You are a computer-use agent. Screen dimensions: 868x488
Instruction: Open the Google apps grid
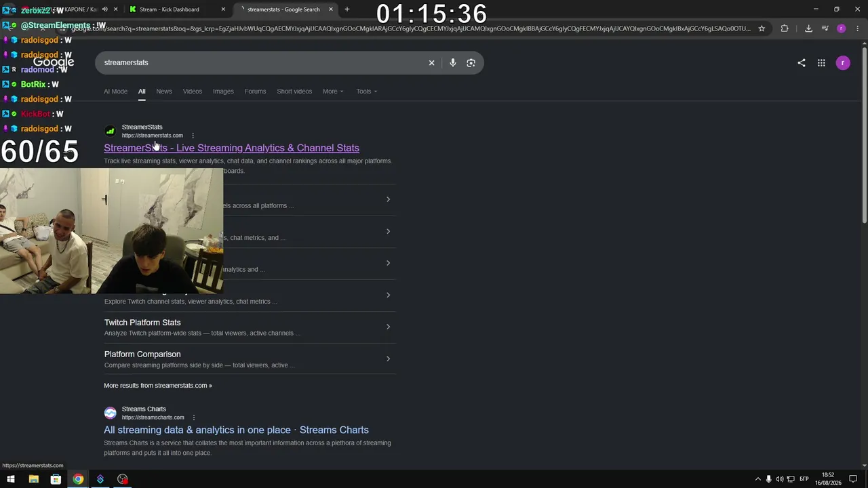point(821,62)
